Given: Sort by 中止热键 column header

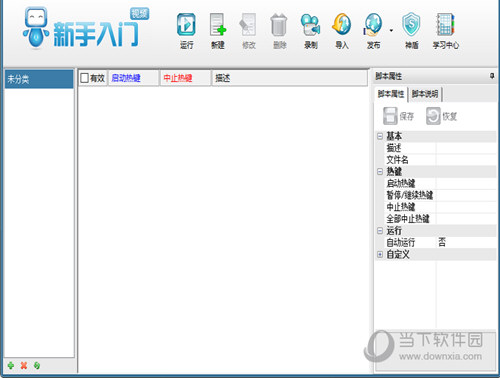Looking at the screenshot, I should click(185, 78).
